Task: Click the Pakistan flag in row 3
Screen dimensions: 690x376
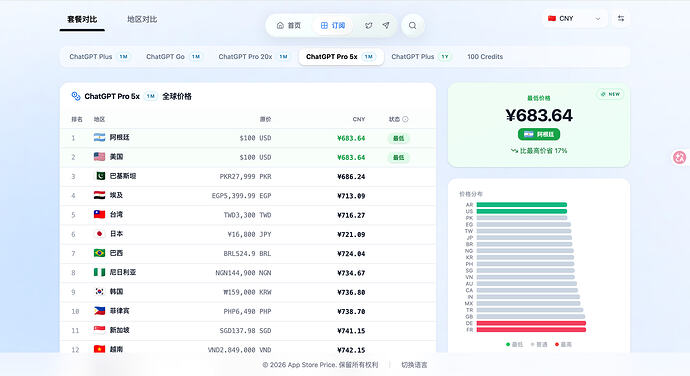Action: 100,176
